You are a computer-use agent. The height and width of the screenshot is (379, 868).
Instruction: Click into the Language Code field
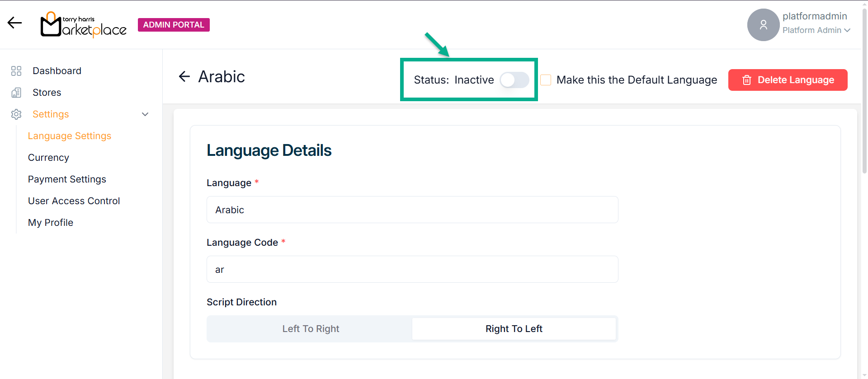coord(412,269)
